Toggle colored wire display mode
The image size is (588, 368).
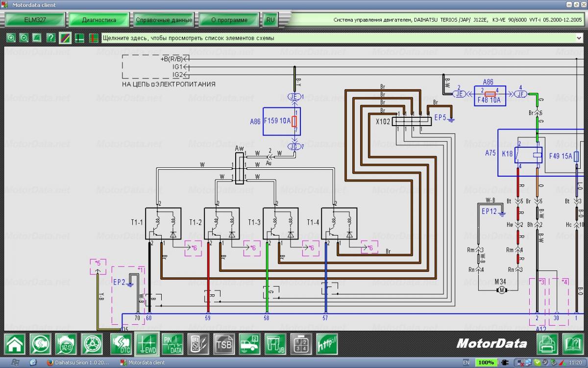point(65,38)
